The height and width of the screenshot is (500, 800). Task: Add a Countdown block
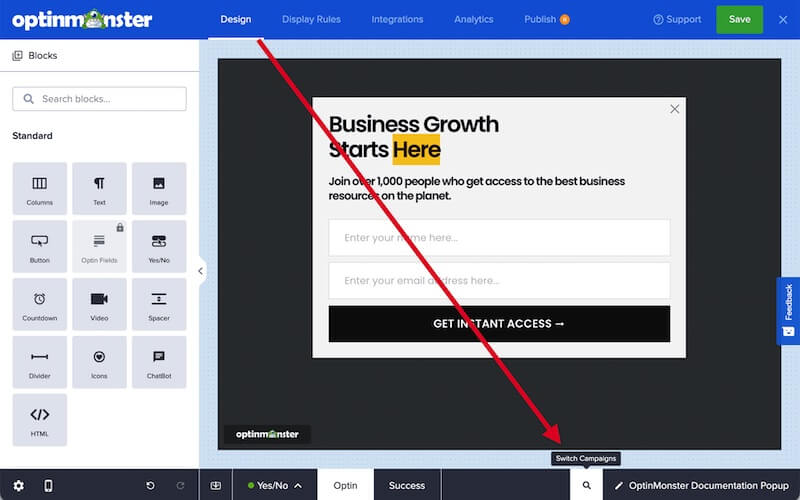pyautogui.click(x=40, y=304)
